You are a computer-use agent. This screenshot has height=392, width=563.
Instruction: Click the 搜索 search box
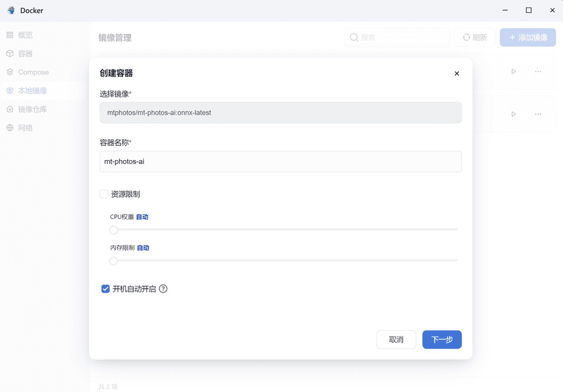click(397, 37)
